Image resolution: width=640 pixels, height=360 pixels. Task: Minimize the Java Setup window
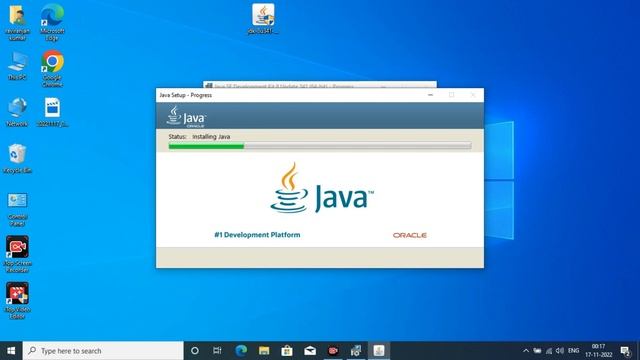[430, 95]
